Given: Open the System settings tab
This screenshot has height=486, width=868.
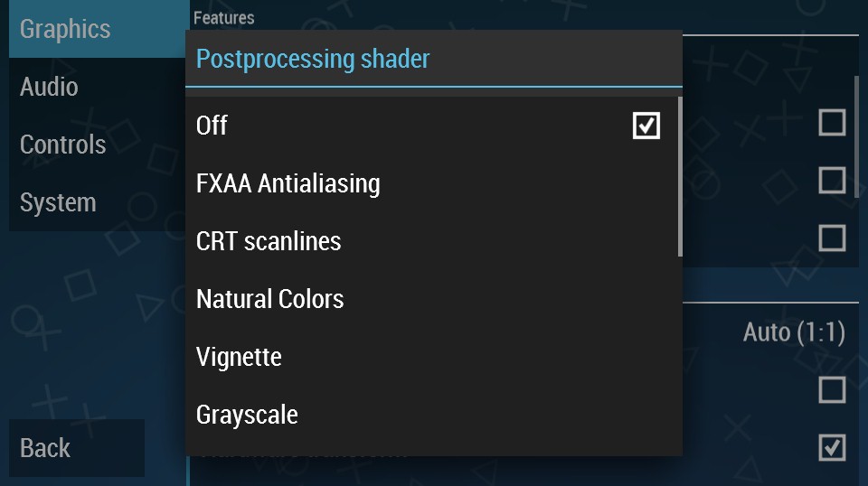Looking at the screenshot, I should (x=58, y=202).
